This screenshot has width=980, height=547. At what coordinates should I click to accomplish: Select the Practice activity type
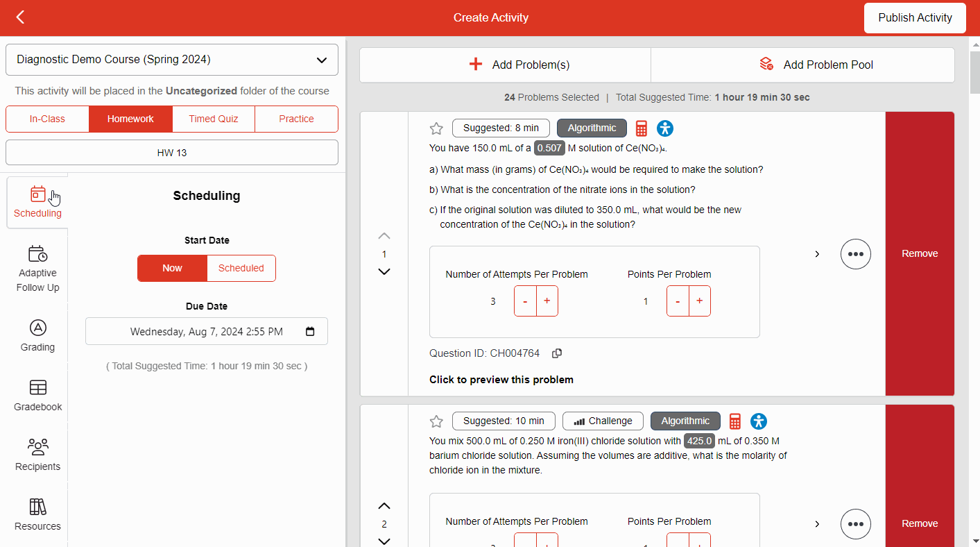(x=296, y=119)
